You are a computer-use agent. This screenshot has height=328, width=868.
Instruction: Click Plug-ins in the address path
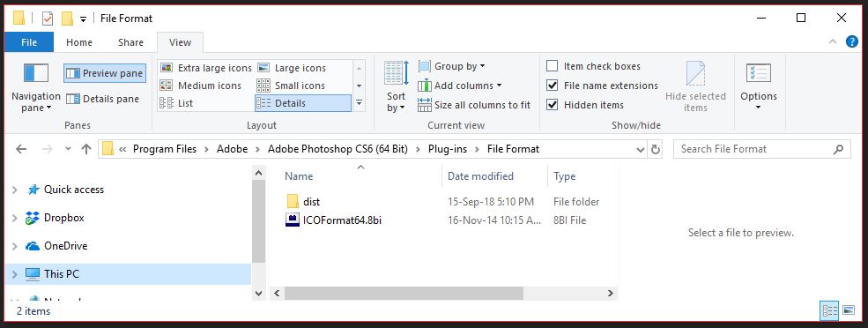448,149
